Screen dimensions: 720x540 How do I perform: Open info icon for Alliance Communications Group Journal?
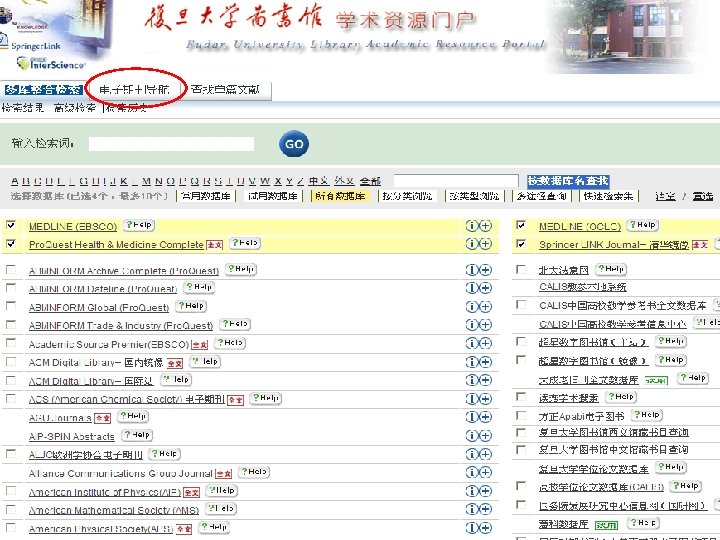[x=472, y=472]
